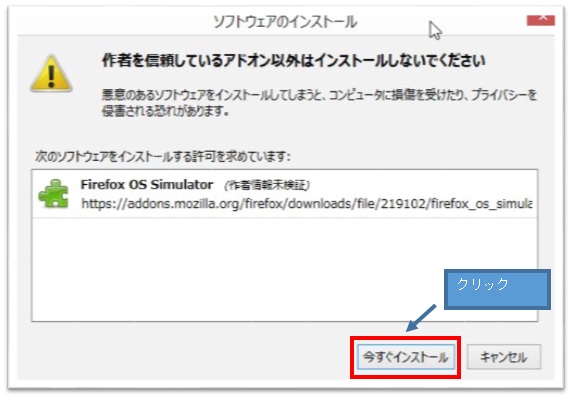Click the 今すぐインストール button

pyautogui.click(x=406, y=357)
